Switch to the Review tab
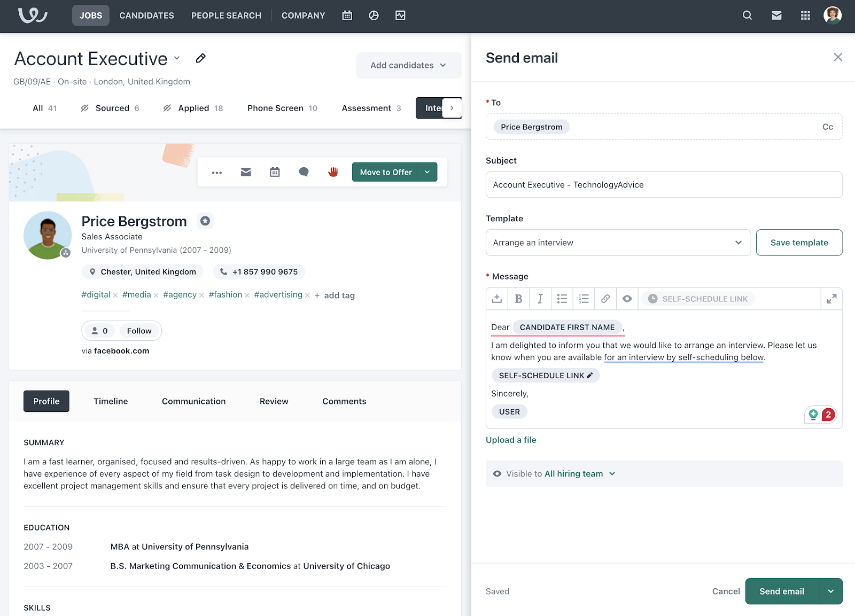 click(274, 401)
